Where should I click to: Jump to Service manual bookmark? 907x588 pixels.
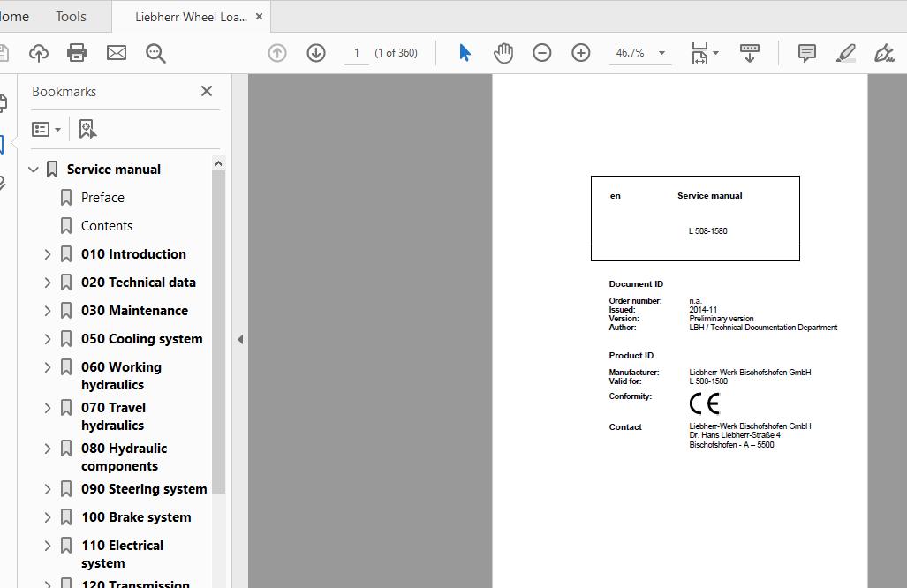(114, 170)
